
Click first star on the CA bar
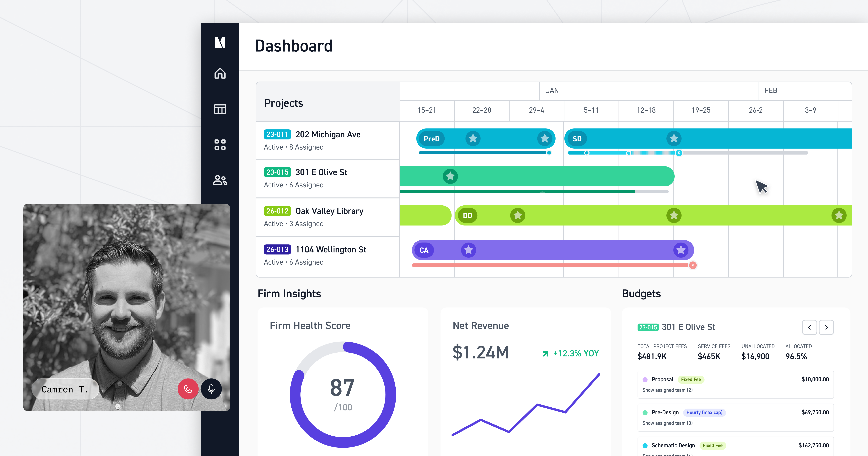(x=468, y=250)
